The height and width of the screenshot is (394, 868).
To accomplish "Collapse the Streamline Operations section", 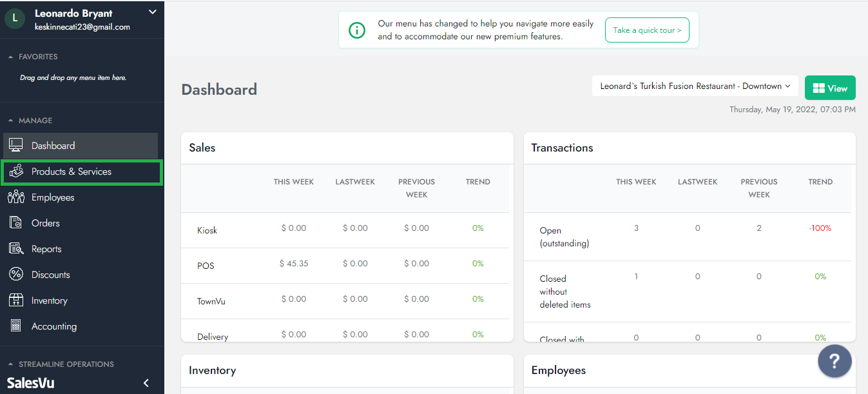I will (x=10, y=364).
